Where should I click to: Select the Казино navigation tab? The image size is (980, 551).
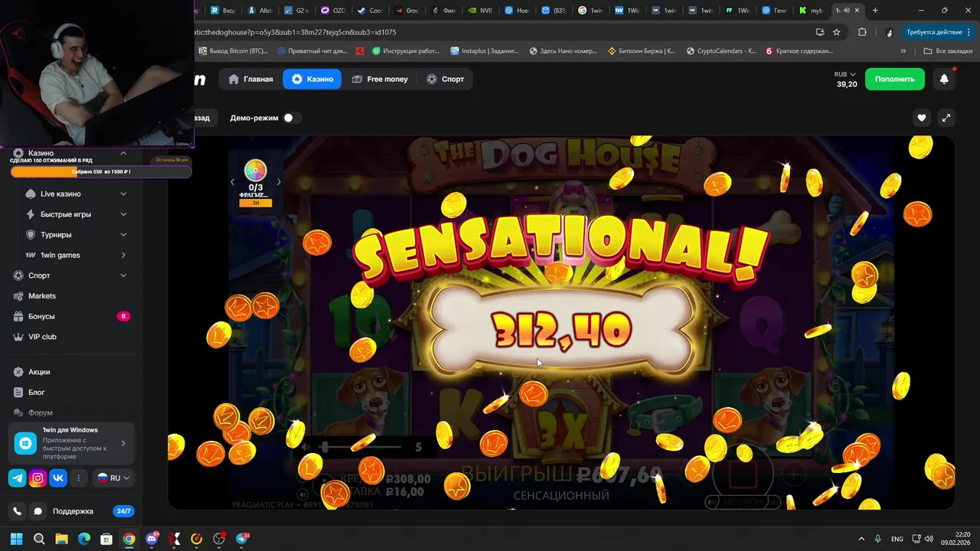coord(312,79)
